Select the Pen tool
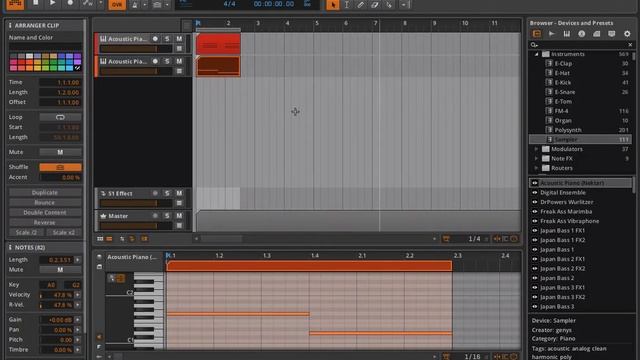Image resolution: width=640 pixels, height=360 pixels. click(361, 4)
